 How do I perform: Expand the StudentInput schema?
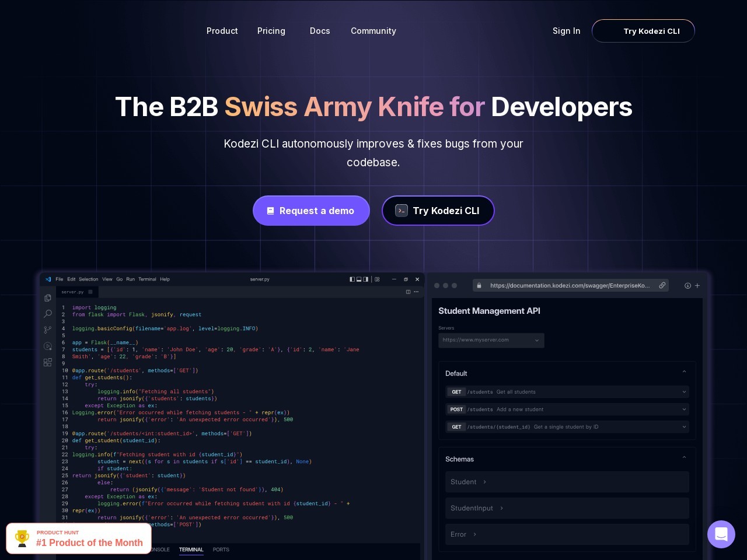click(567, 508)
